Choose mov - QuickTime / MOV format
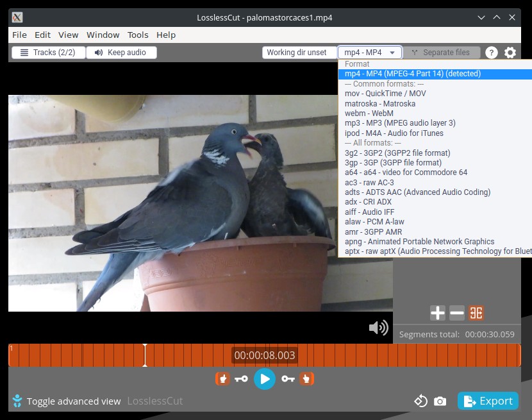Screen dimensions: 532x420 click(435, 94)
